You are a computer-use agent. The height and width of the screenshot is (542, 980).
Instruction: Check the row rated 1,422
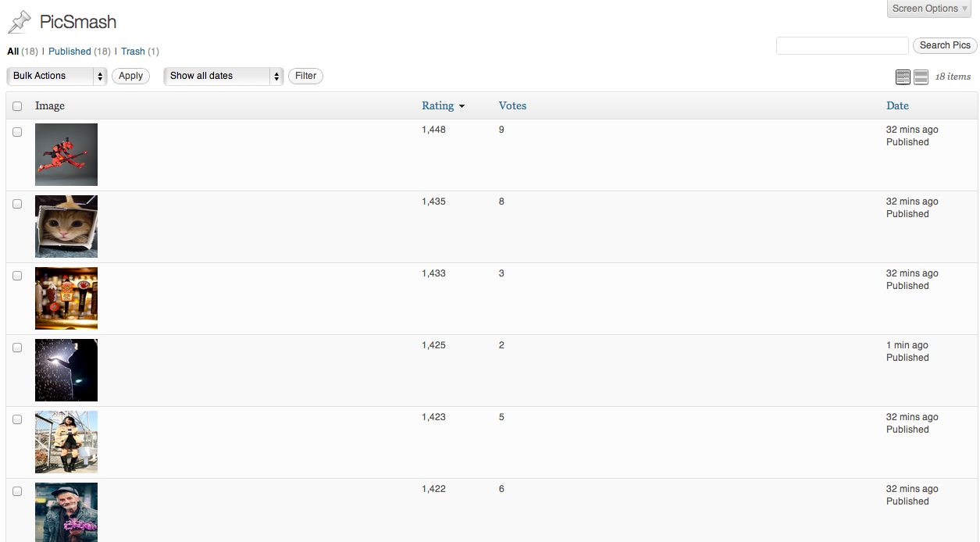click(17, 491)
